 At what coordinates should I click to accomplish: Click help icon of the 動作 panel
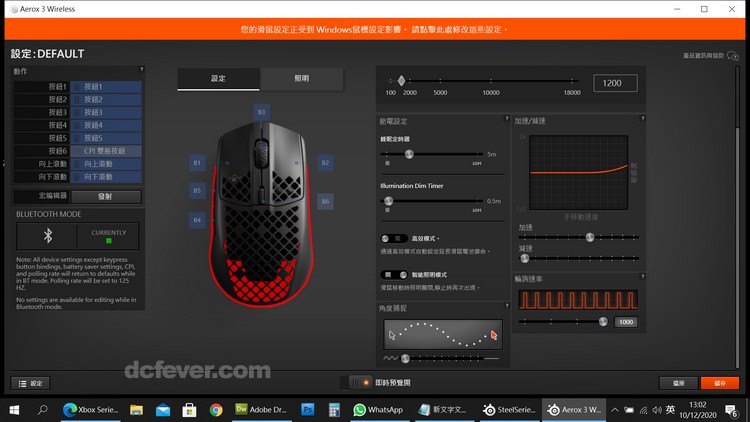(x=141, y=69)
